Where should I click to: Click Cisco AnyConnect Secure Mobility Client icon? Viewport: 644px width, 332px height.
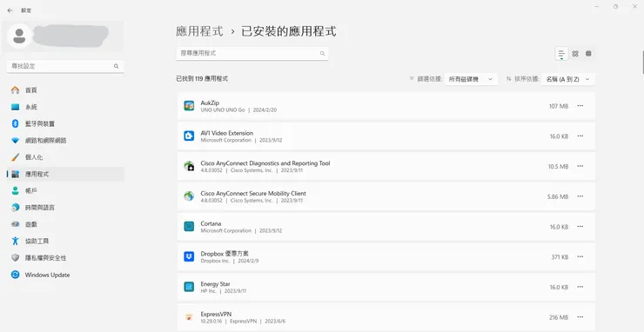[x=189, y=196]
